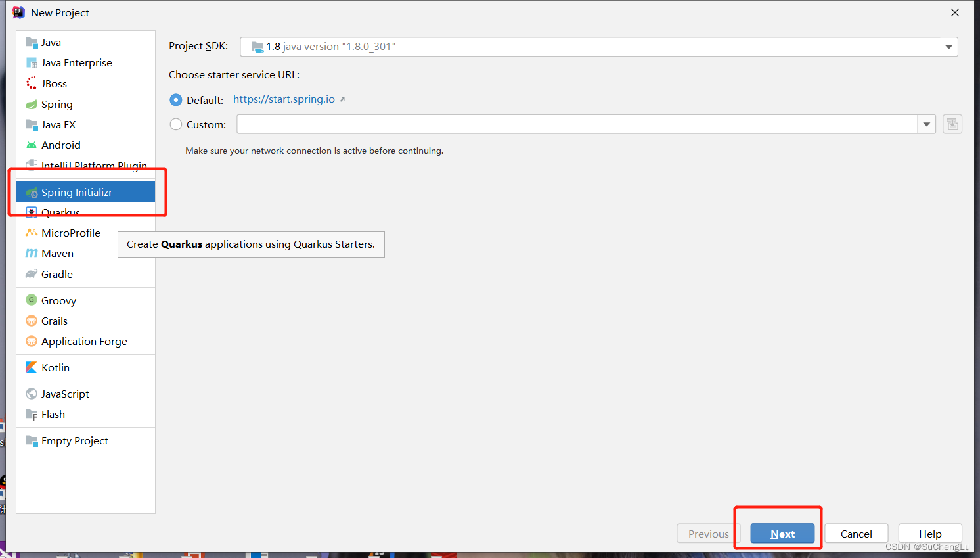Select the Custom starter URL radio button
Viewport: 980px width, 558px height.
coord(176,124)
